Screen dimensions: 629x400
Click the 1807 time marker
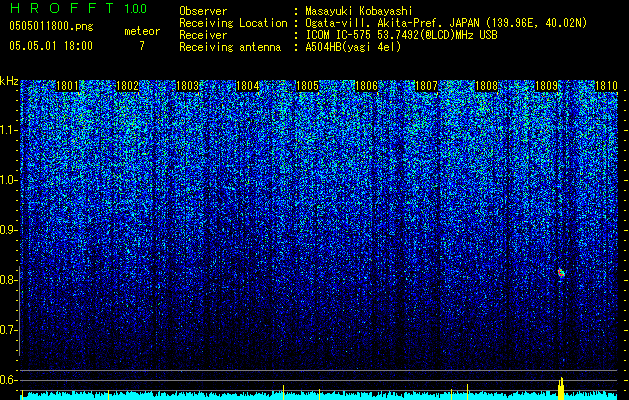click(426, 86)
